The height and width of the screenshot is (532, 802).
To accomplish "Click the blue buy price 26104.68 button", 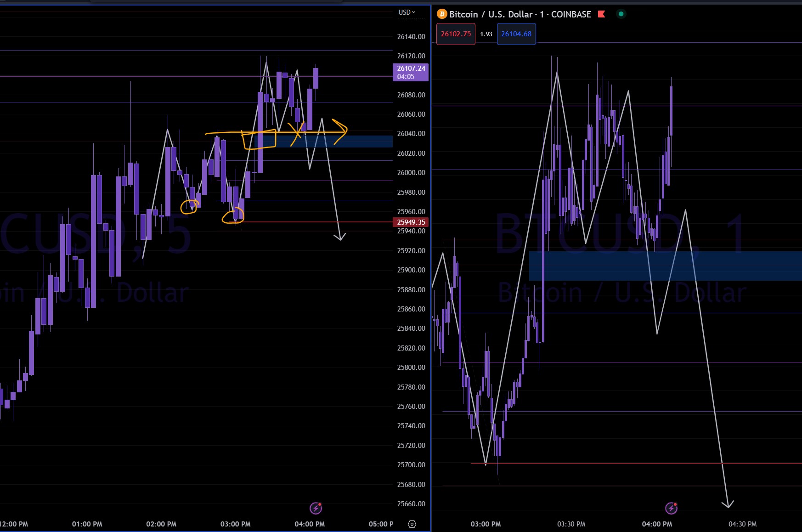I will [516, 34].
